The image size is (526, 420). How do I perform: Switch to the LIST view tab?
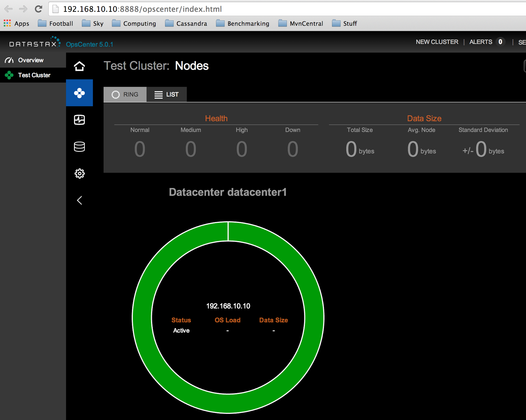(x=167, y=95)
